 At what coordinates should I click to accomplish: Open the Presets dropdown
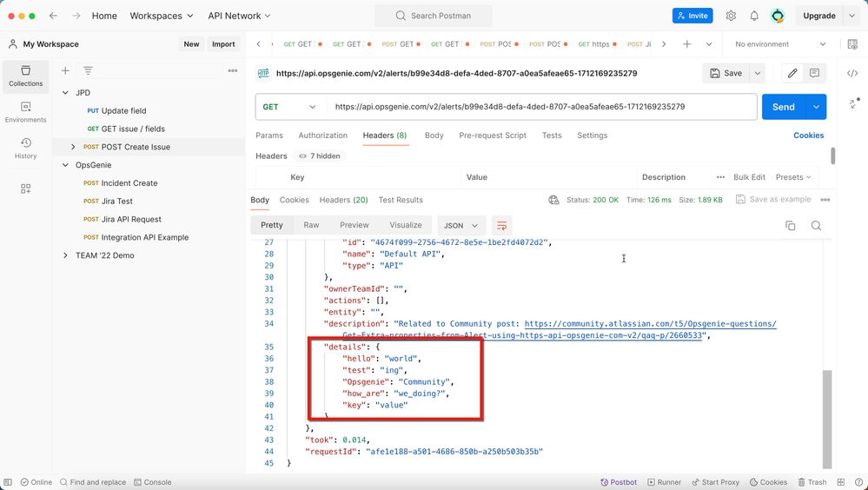pyautogui.click(x=793, y=177)
